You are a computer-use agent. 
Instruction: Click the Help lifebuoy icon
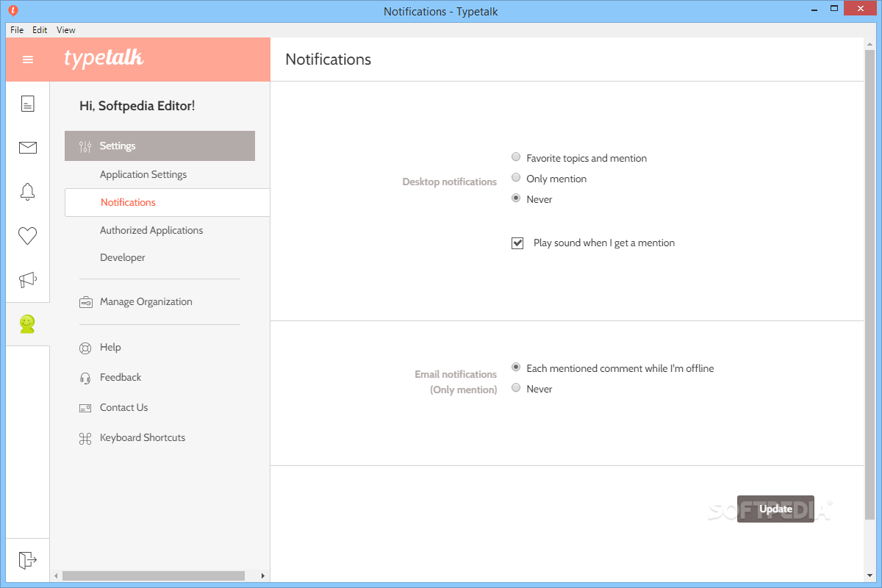click(85, 348)
